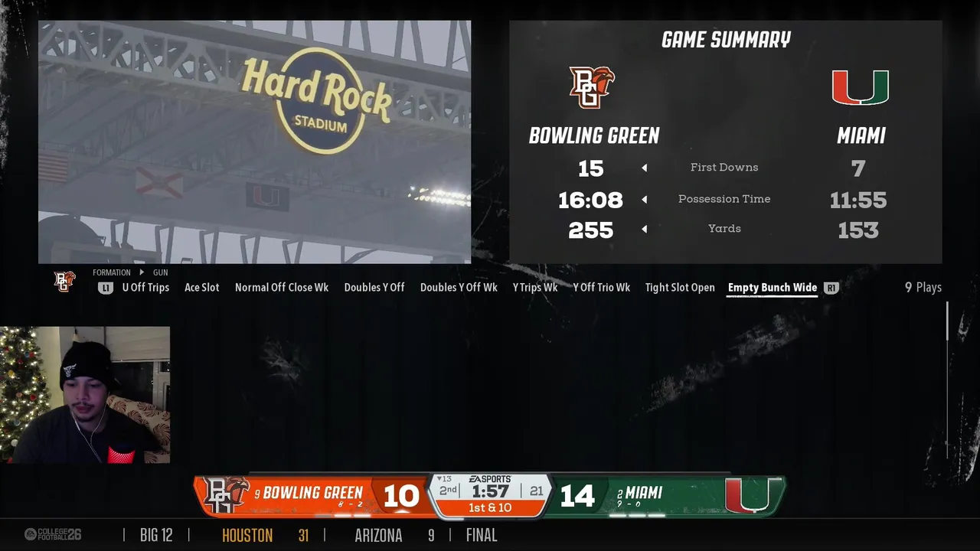Click the GAME SUMMARY heading
Screen dimensions: 980x551
[x=726, y=40]
